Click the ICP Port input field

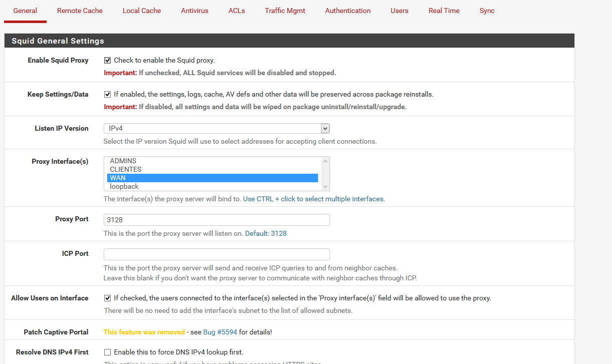216,254
